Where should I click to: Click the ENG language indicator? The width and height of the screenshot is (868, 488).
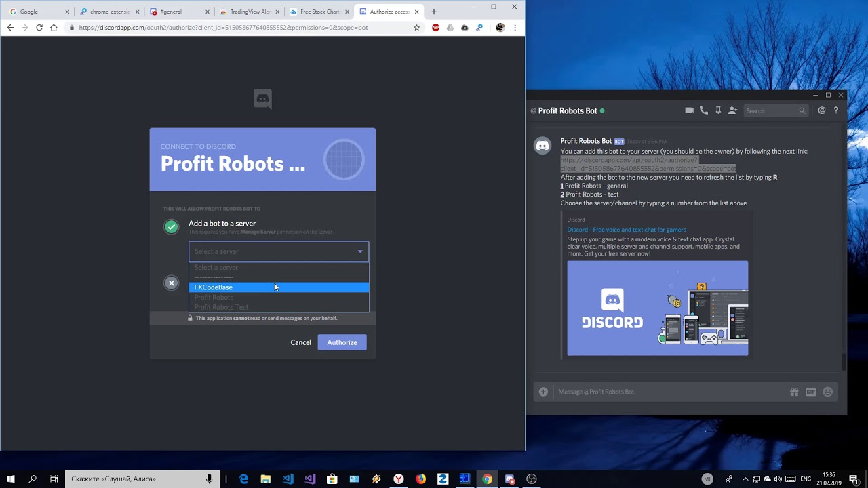coord(806,479)
